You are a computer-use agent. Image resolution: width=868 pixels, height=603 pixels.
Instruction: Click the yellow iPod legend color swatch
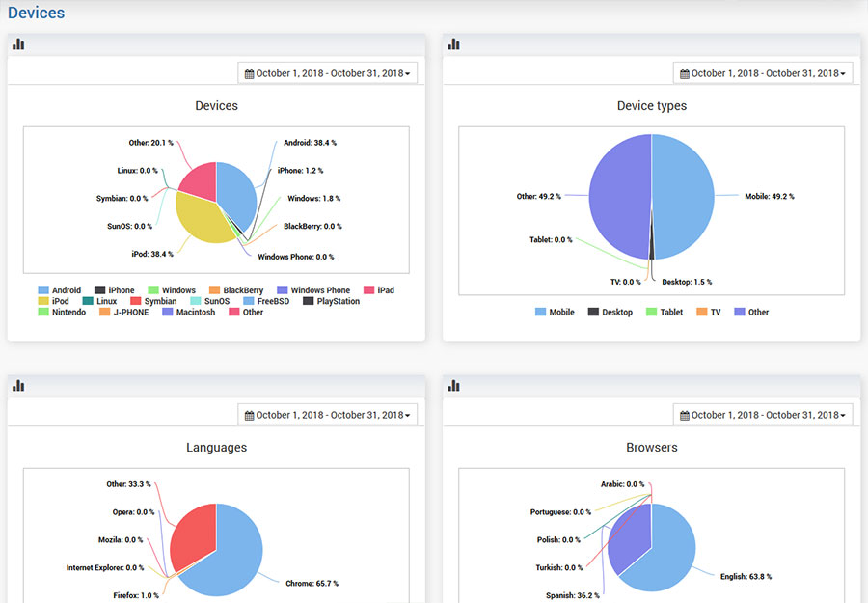pyautogui.click(x=43, y=301)
